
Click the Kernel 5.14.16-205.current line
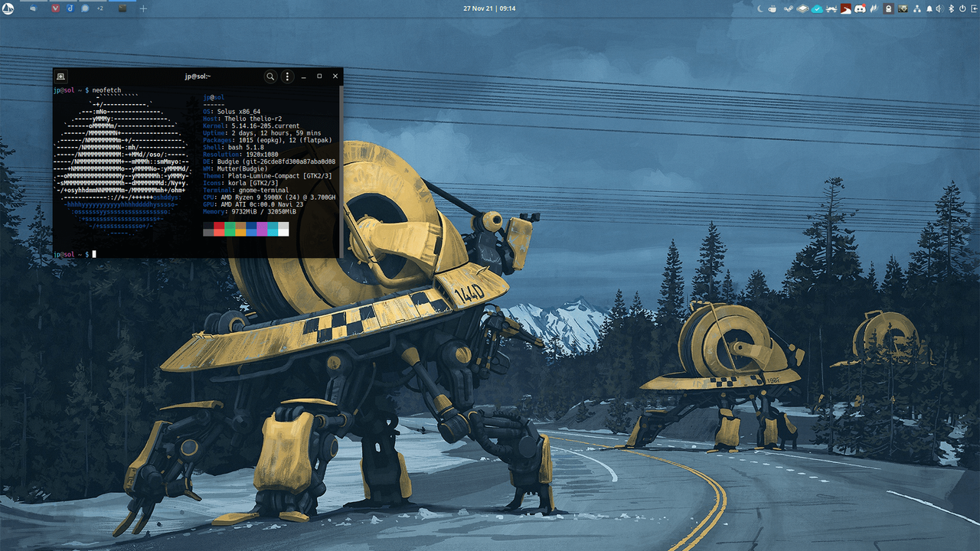click(251, 126)
